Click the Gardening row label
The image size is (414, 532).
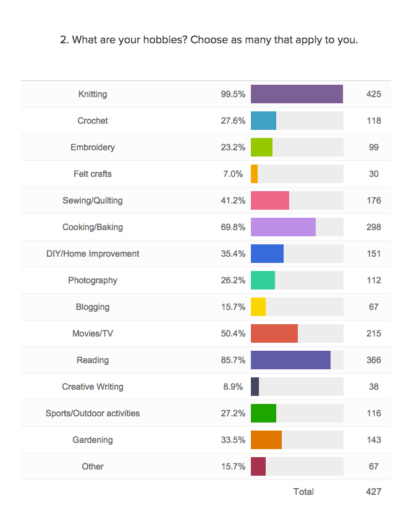click(x=93, y=440)
